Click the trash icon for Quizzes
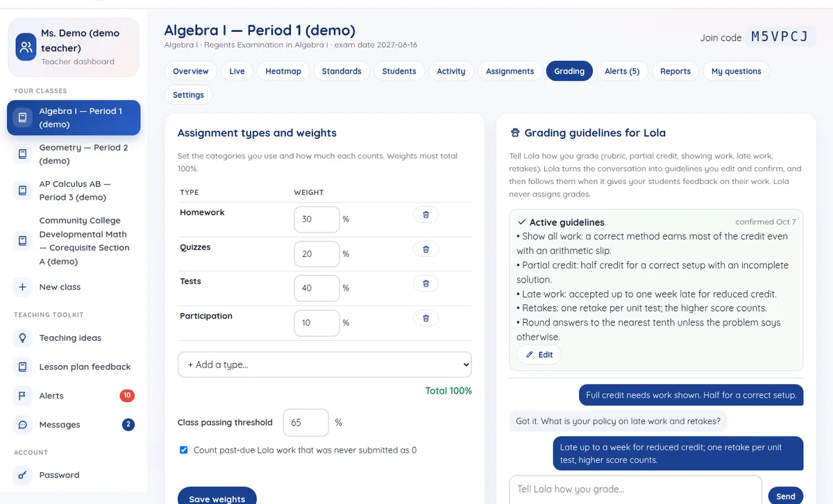 click(426, 249)
